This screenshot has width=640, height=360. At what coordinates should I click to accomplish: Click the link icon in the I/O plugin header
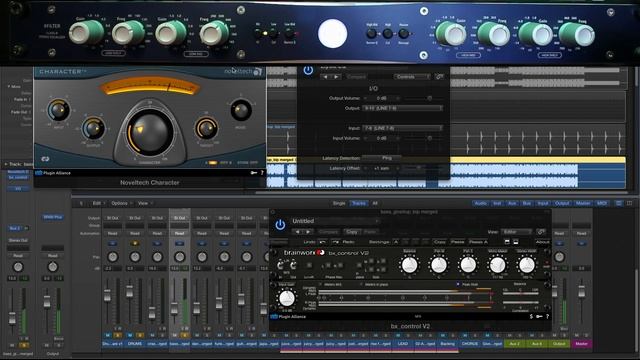coord(439,77)
